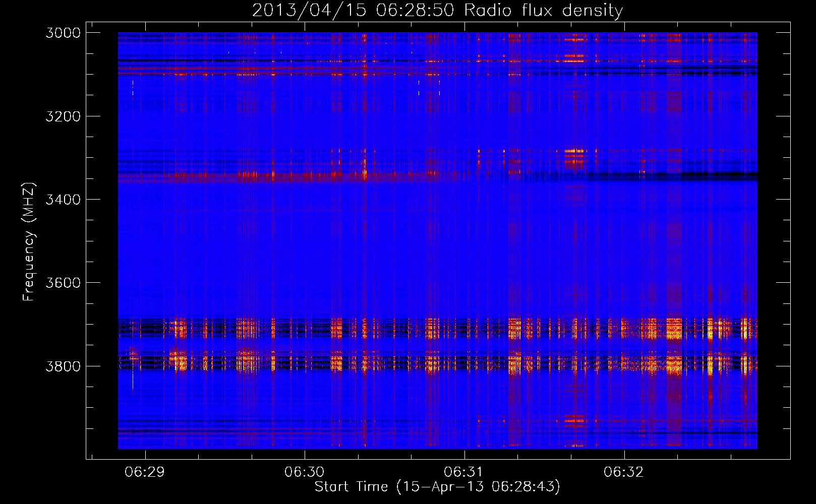Select the 3200 frequency axis label
The image size is (816, 504).
tap(63, 116)
